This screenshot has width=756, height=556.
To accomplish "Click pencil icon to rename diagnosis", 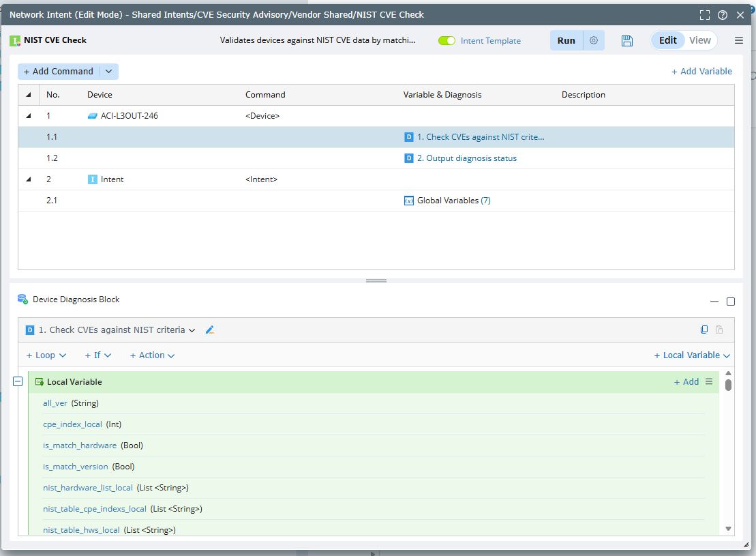I will pos(210,330).
